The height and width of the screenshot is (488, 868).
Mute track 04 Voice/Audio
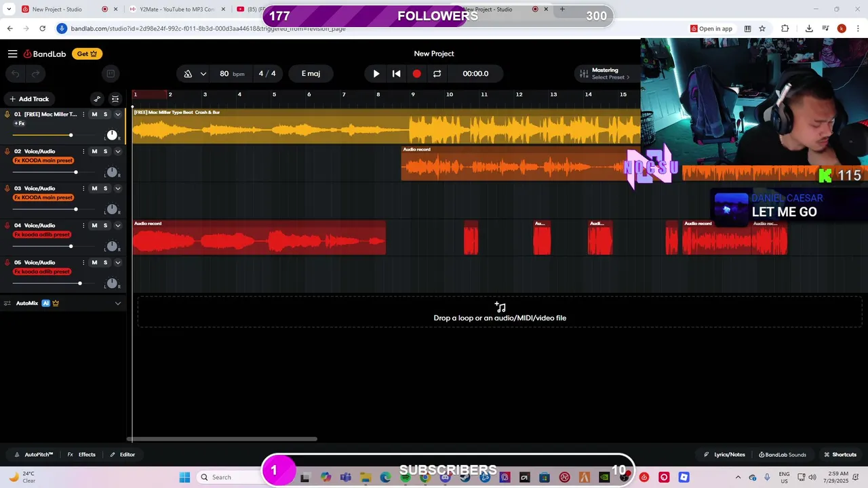click(94, 226)
